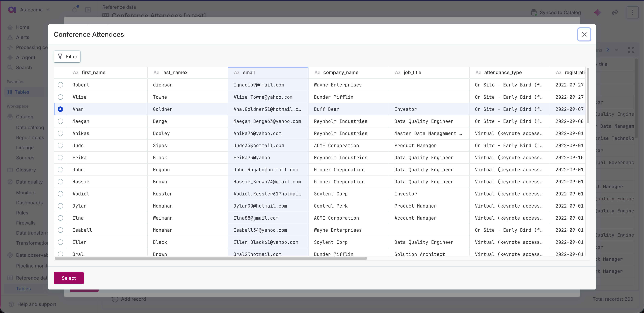Viewport: 644px width, 313px height.
Task: Open Firewalls in the sidebar
Action: pyautogui.click(x=26, y=223)
